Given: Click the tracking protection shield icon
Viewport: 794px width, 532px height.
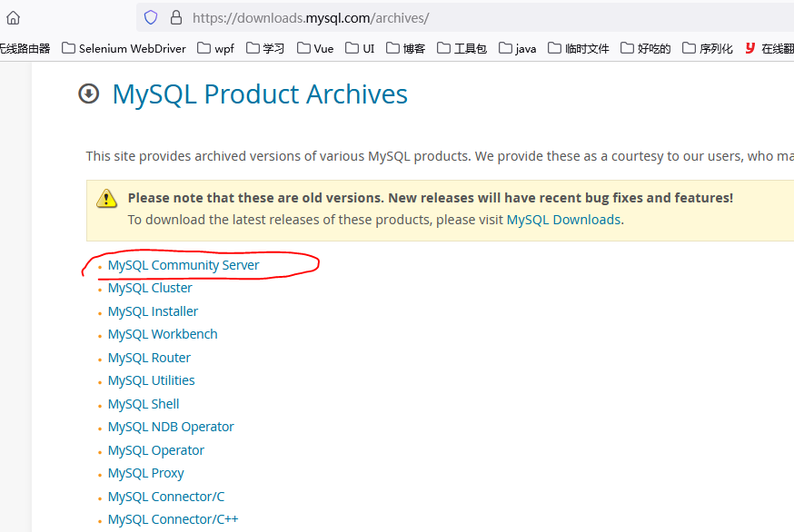Looking at the screenshot, I should tap(151, 17).
